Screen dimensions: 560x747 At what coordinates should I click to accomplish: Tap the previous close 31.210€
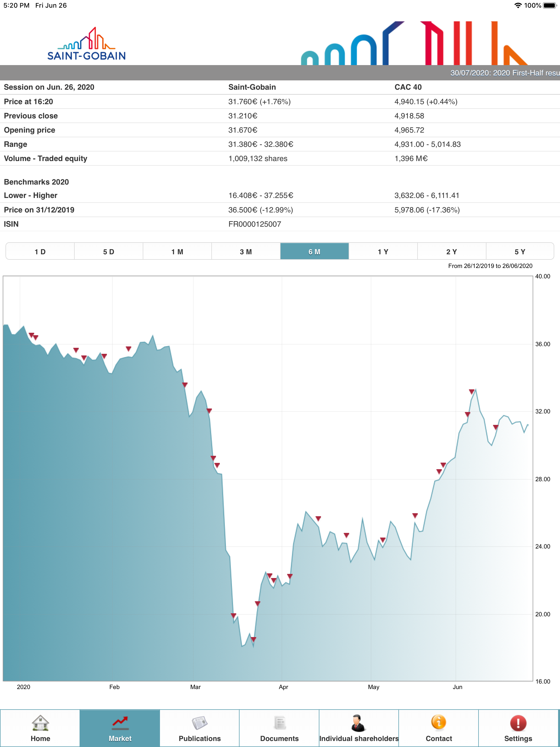coord(243,116)
